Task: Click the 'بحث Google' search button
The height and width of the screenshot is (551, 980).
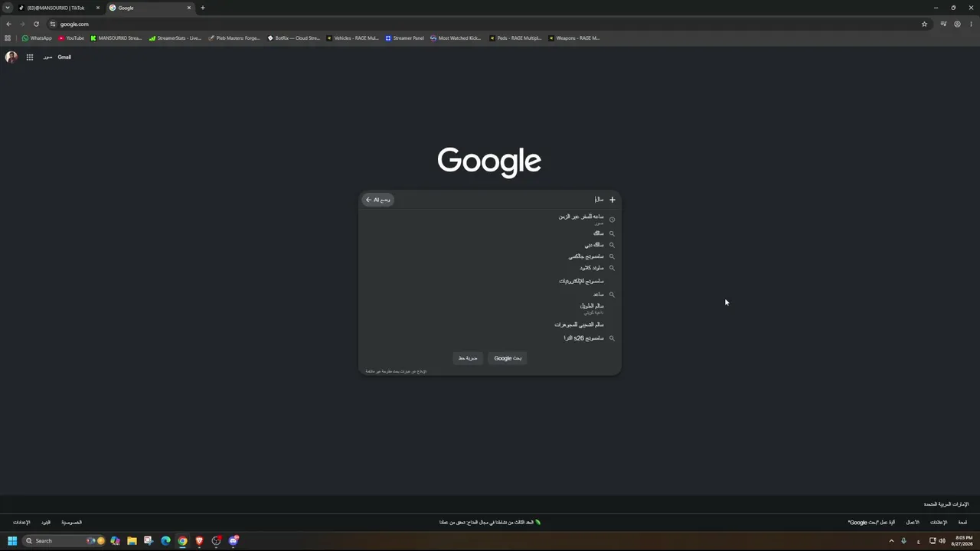Action: point(508,358)
